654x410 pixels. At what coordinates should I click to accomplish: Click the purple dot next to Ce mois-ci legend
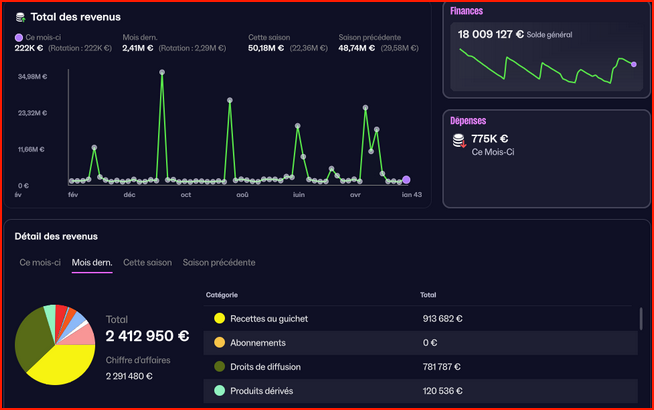click(18, 37)
